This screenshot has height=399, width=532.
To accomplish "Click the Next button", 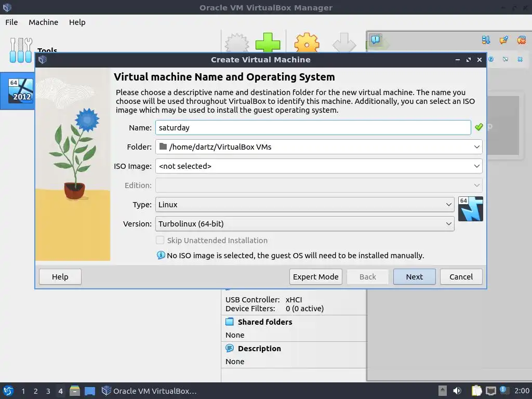I will [x=414, y=277].
